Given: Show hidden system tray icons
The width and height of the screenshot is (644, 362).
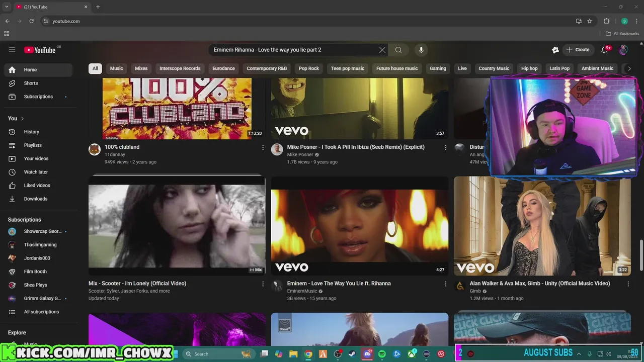Looking at the screenshot, I should point(579,354).
